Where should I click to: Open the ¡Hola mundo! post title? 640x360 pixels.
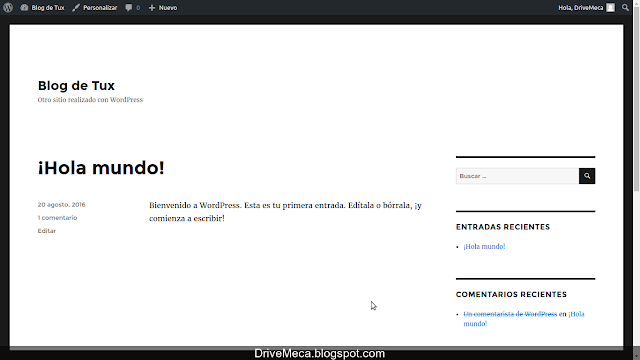pyautogui.click(x=101, y=168)
